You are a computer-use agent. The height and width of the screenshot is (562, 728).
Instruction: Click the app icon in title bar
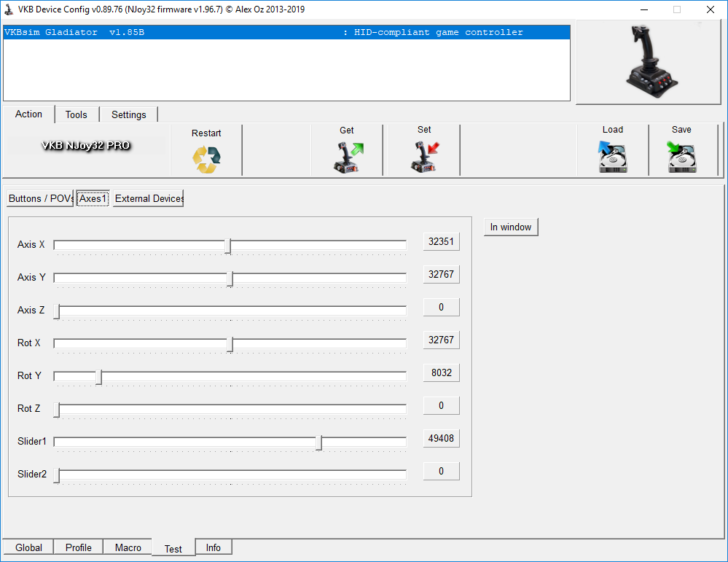click(x=9, y=9)
